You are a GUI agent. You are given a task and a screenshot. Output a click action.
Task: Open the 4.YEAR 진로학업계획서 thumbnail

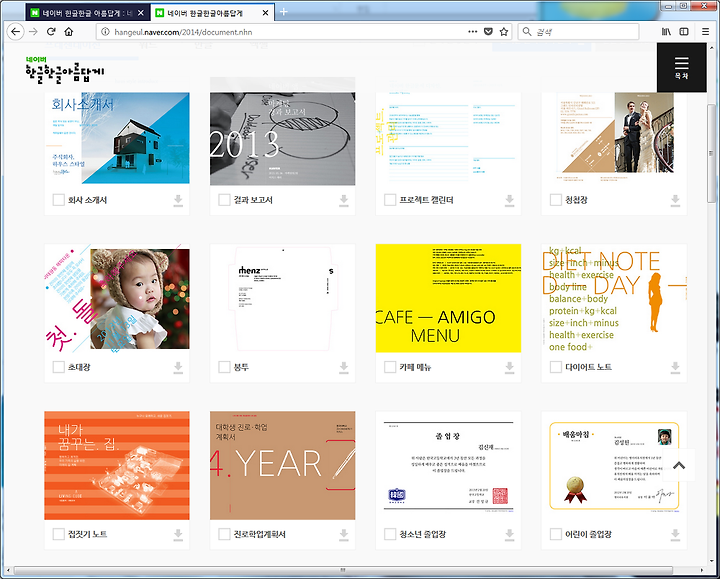pyautogui.click(x=282, y=466)
